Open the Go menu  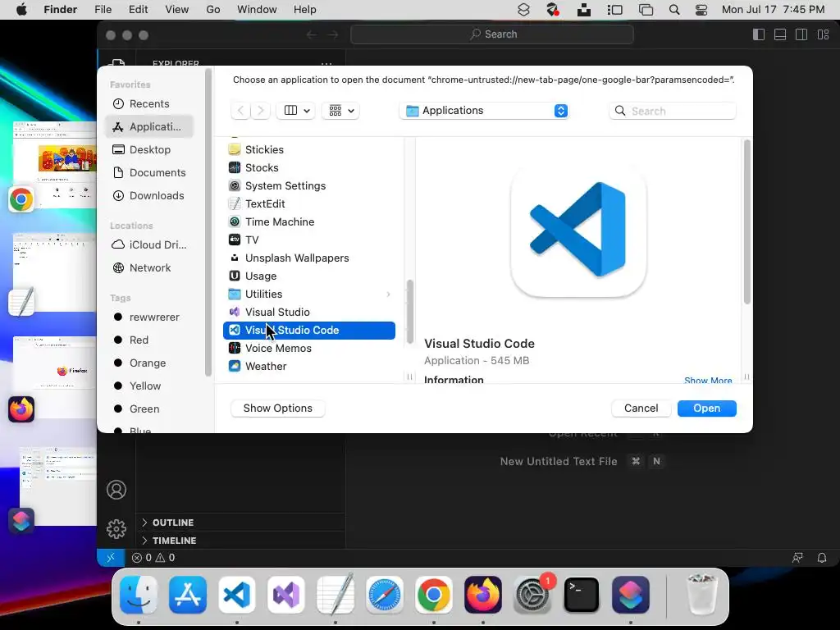pos(213,10)
